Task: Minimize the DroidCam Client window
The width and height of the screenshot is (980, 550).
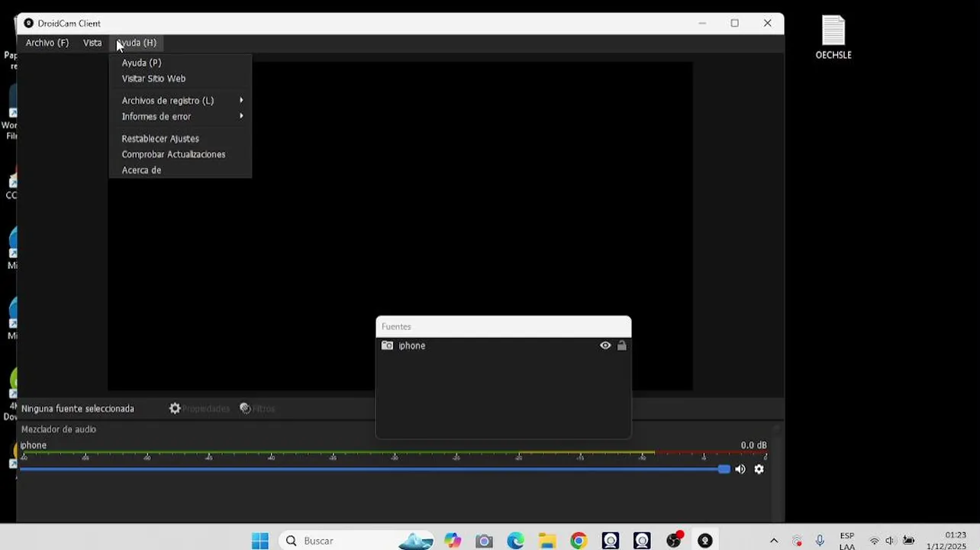Action: (x=702, y=23)
